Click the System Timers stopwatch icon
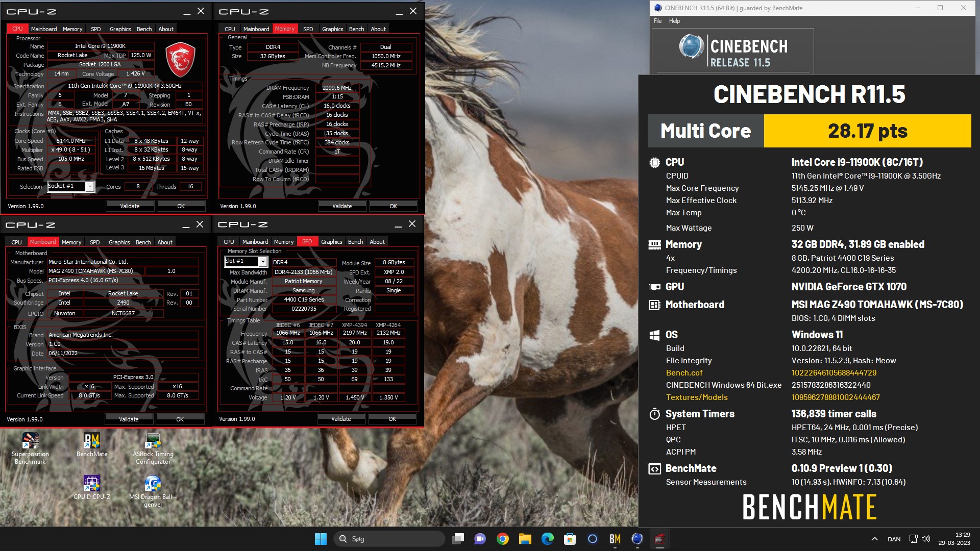The height and width of the screenshot is (551, 980). pyautogui.click(x=654, y=414)
